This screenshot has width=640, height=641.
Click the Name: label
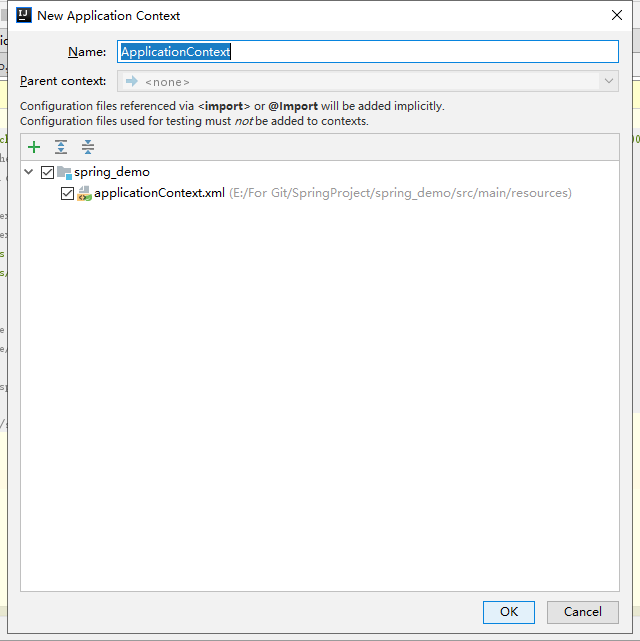click(x=87, y=52)
